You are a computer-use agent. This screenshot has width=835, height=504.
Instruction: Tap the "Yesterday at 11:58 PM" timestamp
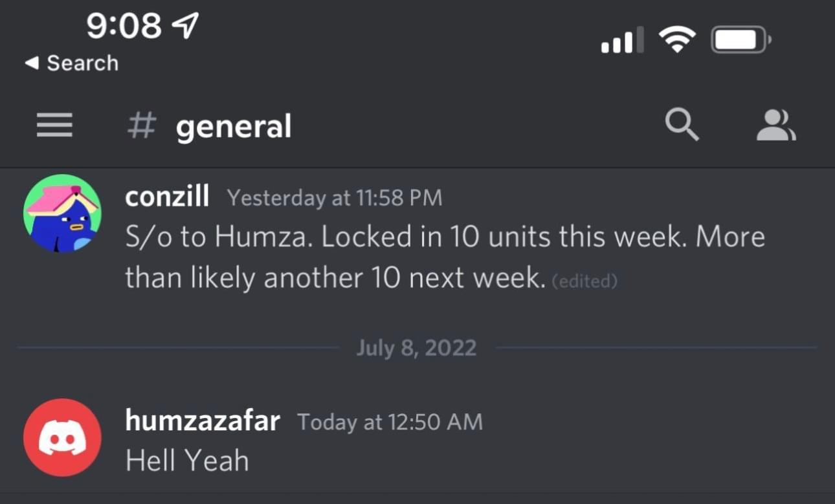point(335,197)
